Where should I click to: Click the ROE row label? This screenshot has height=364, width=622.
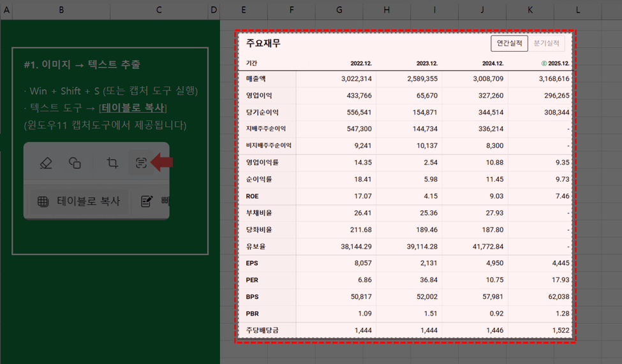[252, 196]
